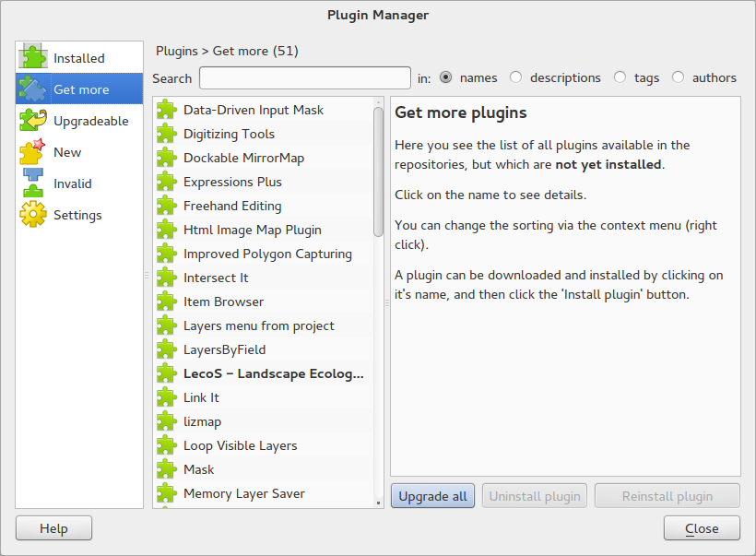Select the authors search radio button

(679, 78)
